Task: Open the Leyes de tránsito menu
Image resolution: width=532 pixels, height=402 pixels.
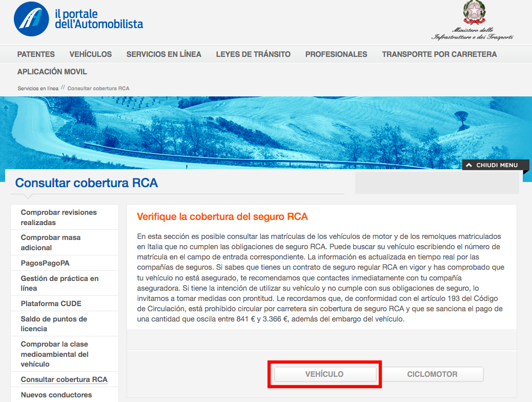Action: 253,54
